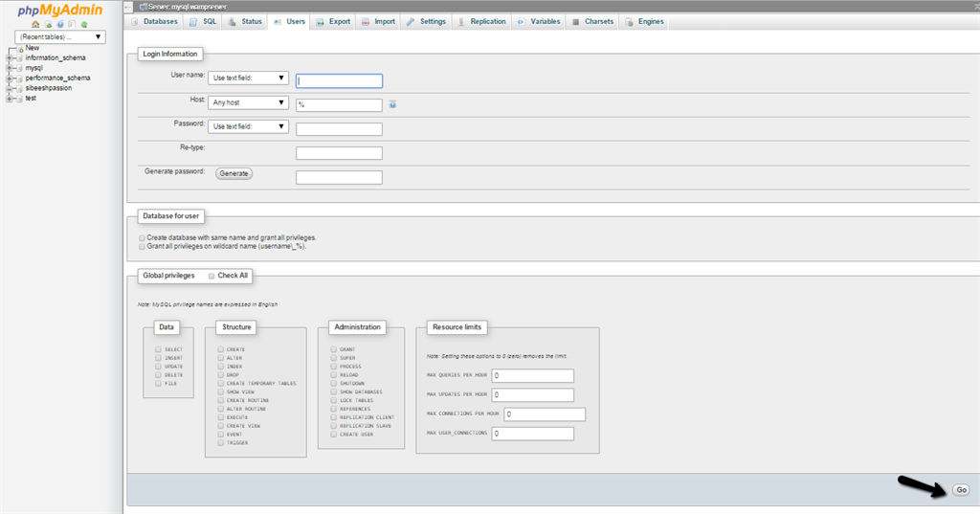Collapse navigation panel using the left arrow icon
Image resolution: width=980 pixels, height=514 pixels.
[128, 7]
